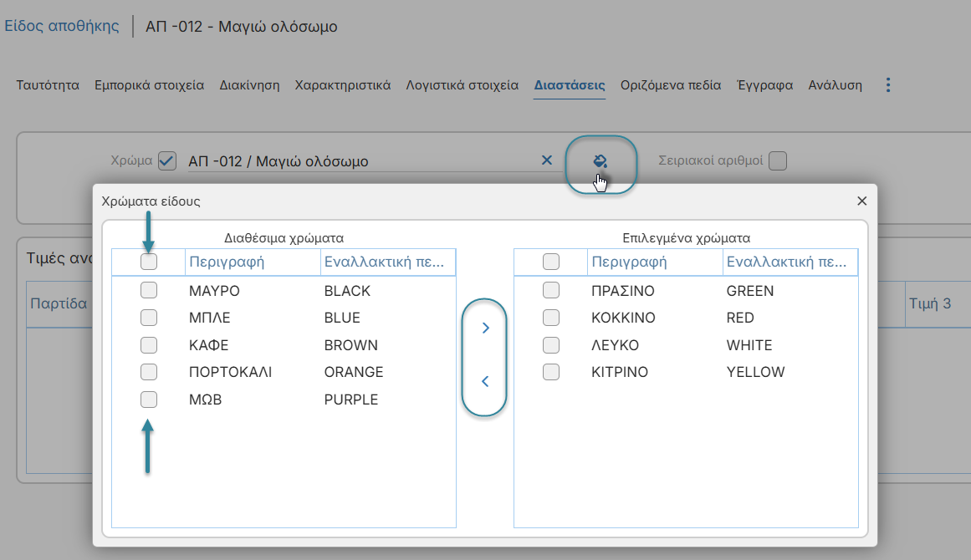Switch to the Ανάλυση tab
The width and height of the screenshot is (971, 560).
tap(835, 85)
